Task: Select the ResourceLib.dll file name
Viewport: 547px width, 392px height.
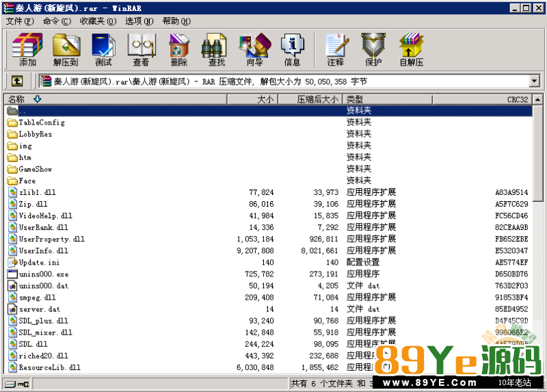Action: [x=49, y=367]
